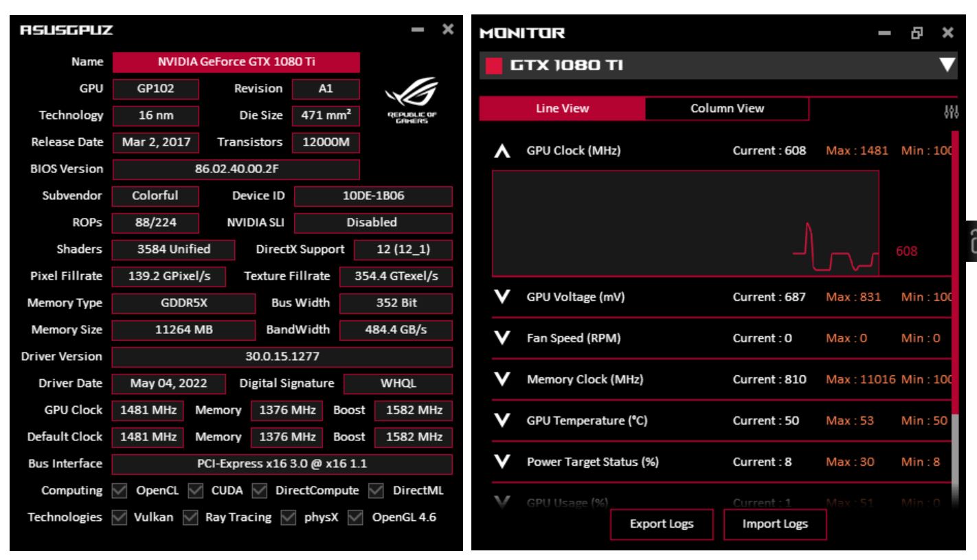Toggle the Vulkan checkbox
Viewport: 977px width, 560px height.
tap(119, 517)
